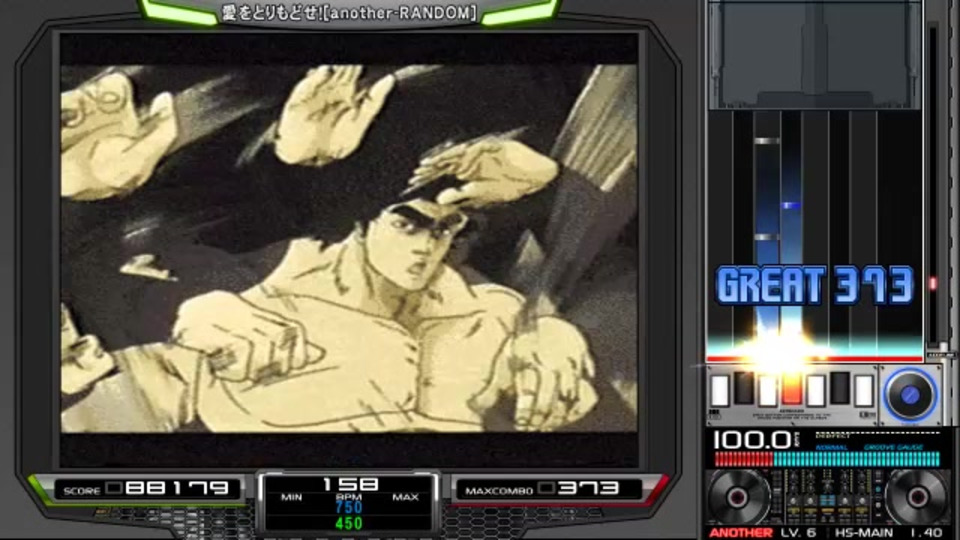Click the song title 愛をとりもどせ![another-RANDOM]
This screenshot has width=960, height=540.
pyautogui.click(x=350, y=12)
